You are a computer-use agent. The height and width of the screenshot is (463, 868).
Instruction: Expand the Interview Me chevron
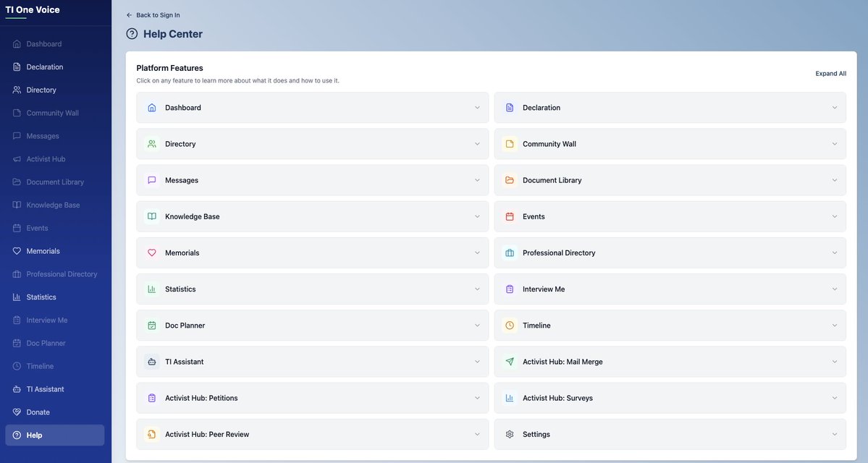click(x=835, y=289)
